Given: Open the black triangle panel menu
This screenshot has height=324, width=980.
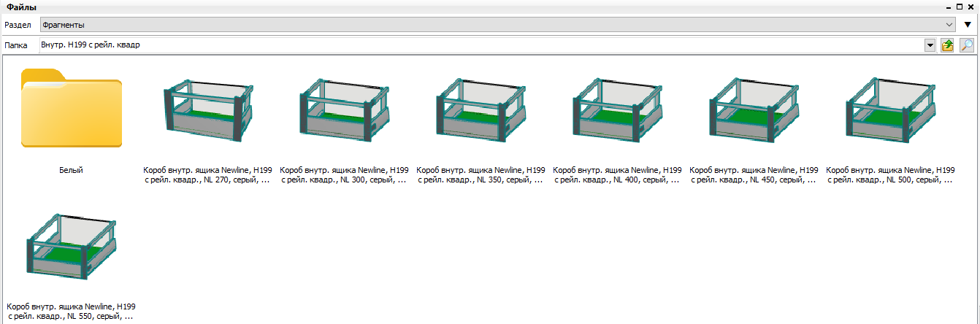Looking at the screenshot, I should (x=968, y=25).
